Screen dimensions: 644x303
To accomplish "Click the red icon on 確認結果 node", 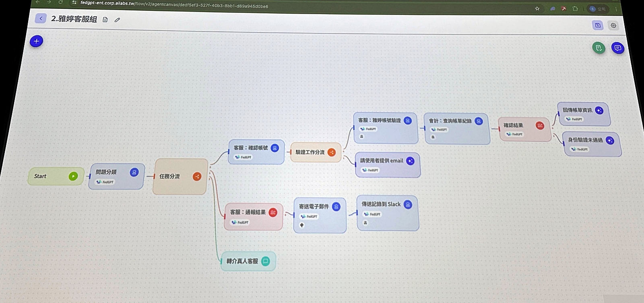I will 540,126.
